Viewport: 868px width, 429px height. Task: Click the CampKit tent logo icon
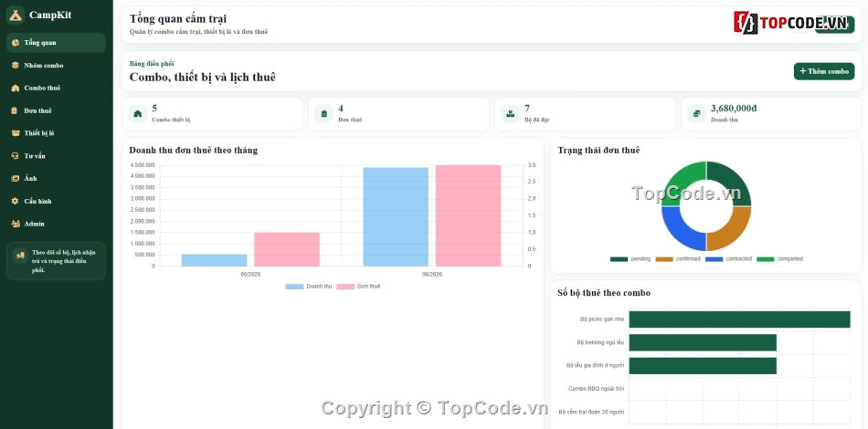tap(16, 15)
